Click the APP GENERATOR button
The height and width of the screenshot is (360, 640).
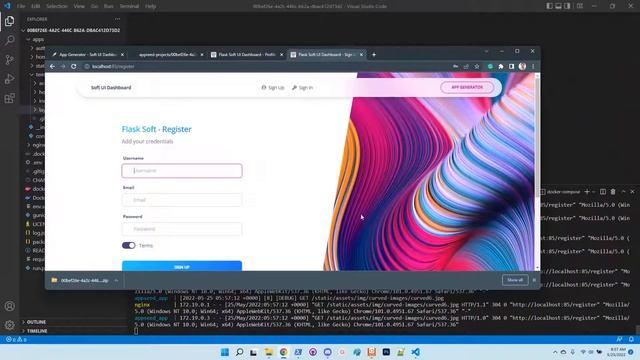(x=467, y=87)
